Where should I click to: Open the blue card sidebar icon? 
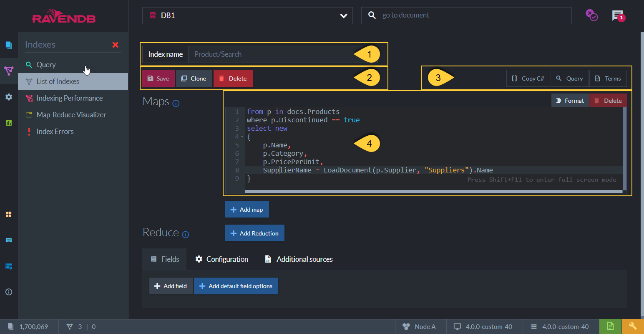coord(9,240)
